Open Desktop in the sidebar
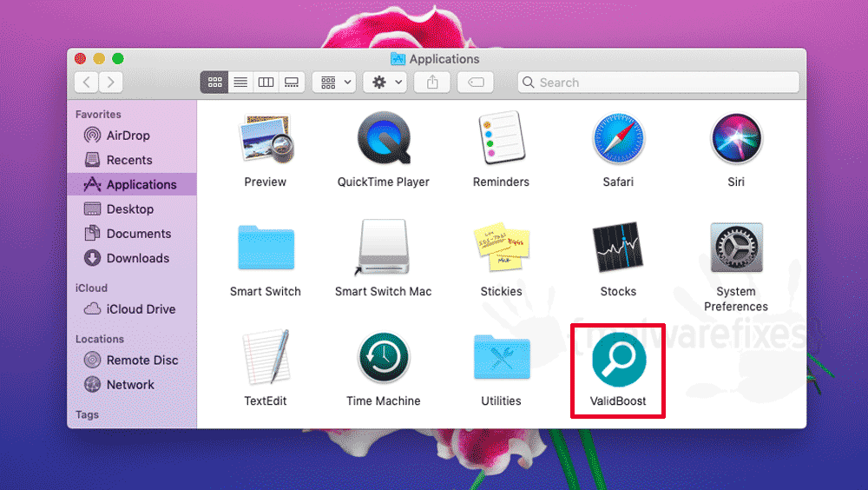Screen dimensions: 868x490 [132, 209]
